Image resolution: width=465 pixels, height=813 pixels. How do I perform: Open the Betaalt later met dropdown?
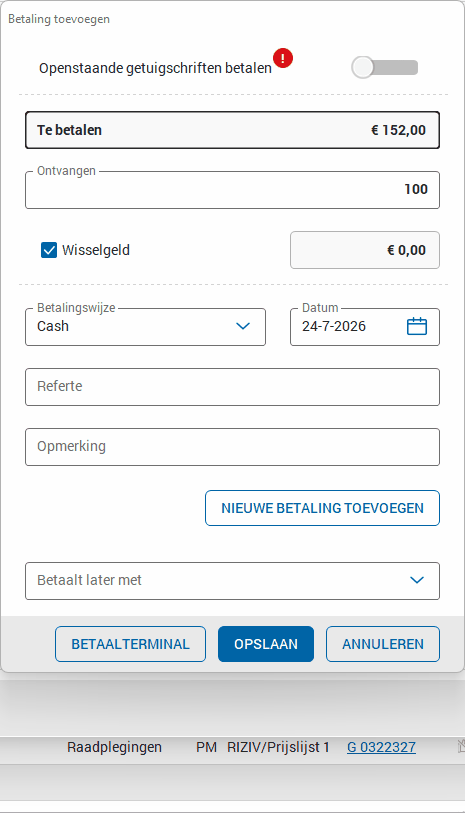pyautogui.click(x=232, y=581)
